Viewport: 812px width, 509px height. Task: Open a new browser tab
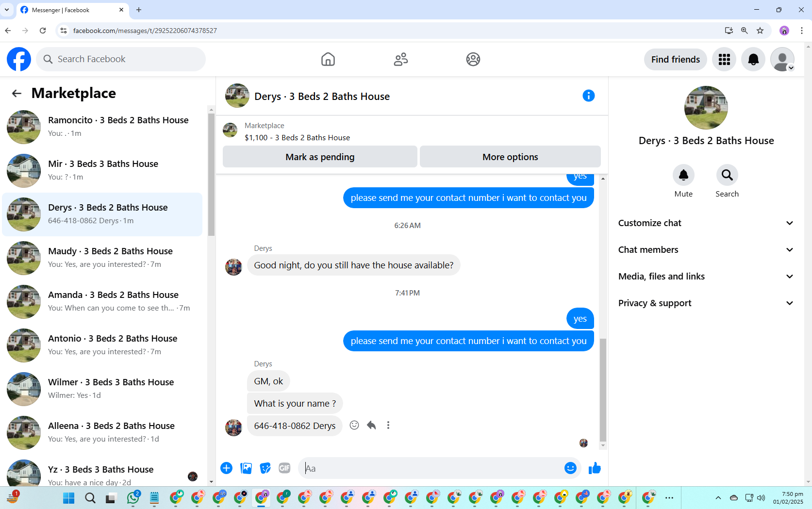139,10
